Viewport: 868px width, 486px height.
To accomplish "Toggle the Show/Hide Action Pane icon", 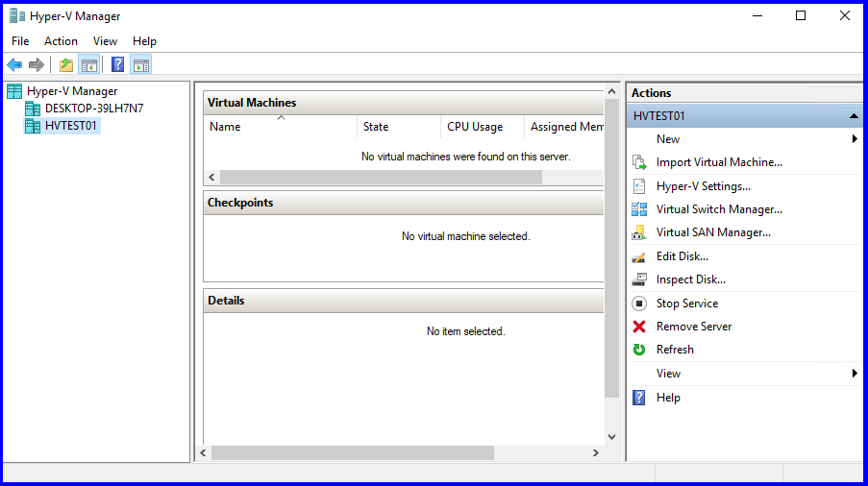I will point(141,65).
